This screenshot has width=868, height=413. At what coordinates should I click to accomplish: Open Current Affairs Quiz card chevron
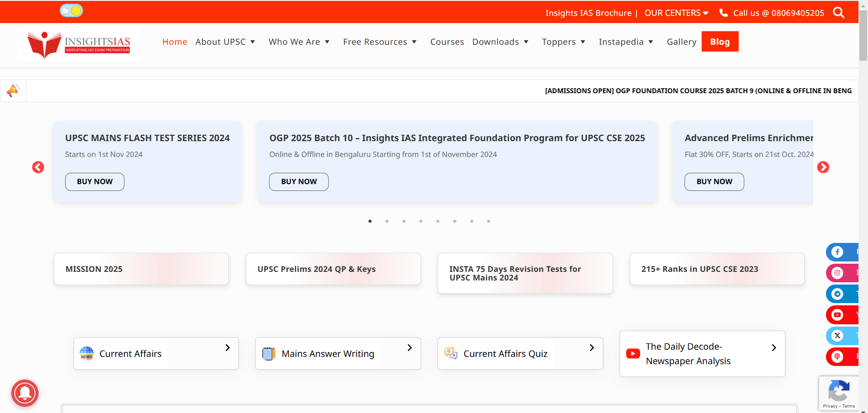(592, 347)
